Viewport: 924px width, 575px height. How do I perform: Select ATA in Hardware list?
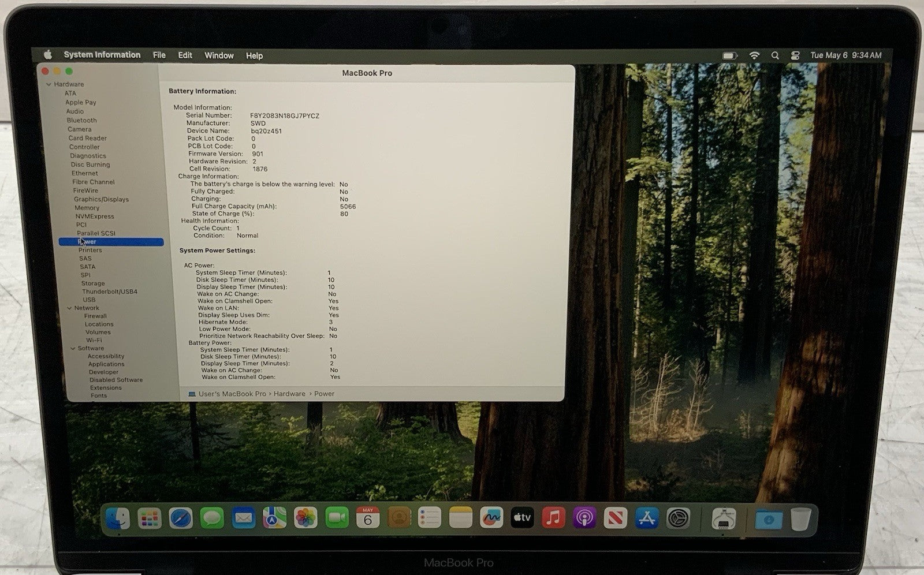(x=70, y=93)
